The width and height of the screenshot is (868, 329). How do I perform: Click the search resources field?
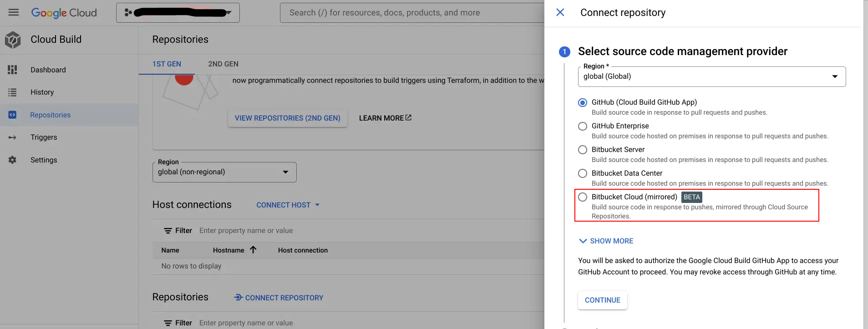point(412,13)
